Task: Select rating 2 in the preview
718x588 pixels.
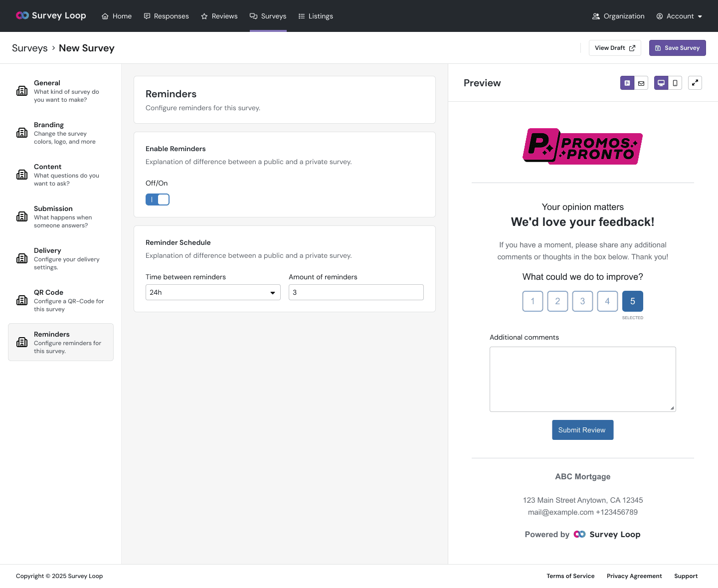Action: pos(557,301)
